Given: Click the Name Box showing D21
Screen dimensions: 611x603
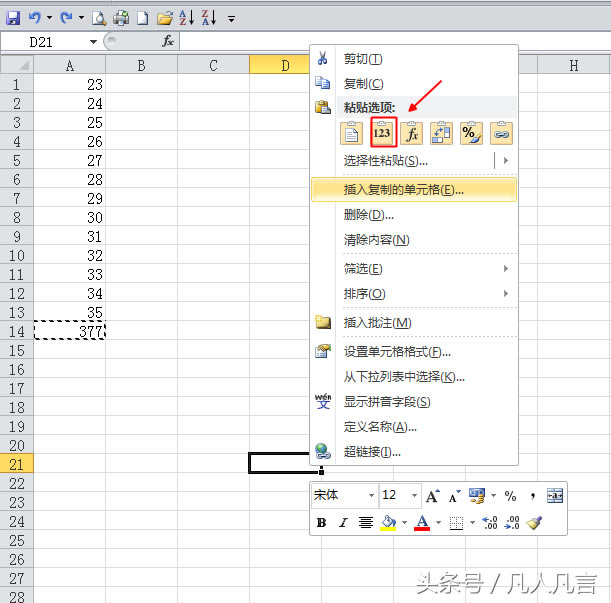Looking at the screenshot, I should click(46, 41).
